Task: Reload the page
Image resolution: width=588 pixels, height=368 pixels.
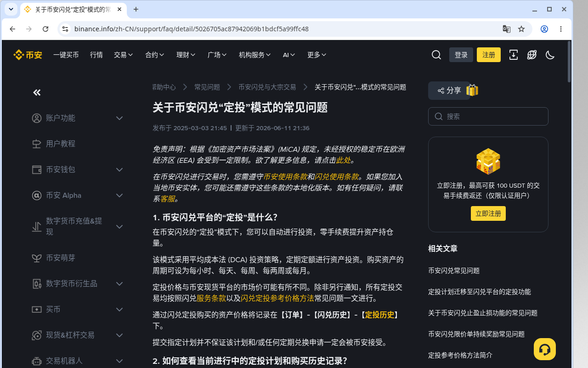Action: (x=45, y=29)
